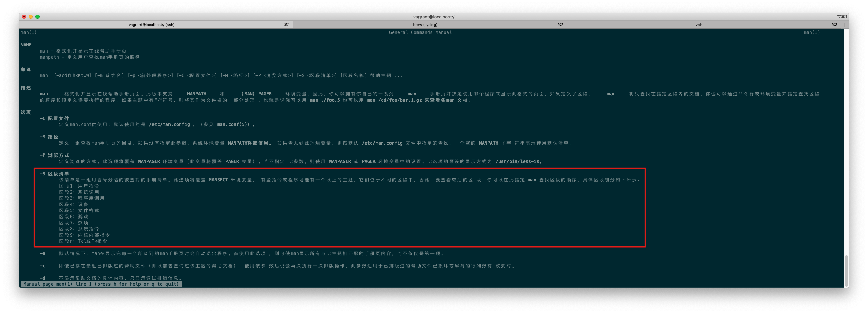This screenshot has width=868, height=313.
Task: Click the example man ./foo.5
Action: [x=325, y=100]
